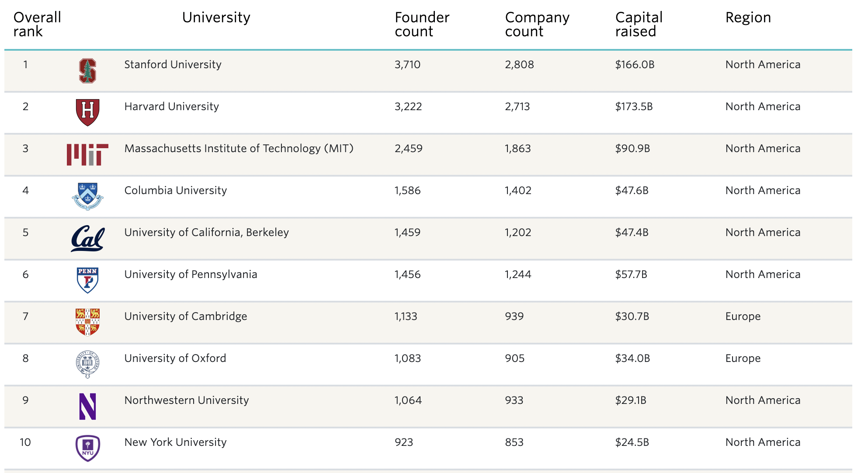The image size is (868, 473).
Task: Click the Cambridge coat of arms icon
Action: [x=87, y=322]
